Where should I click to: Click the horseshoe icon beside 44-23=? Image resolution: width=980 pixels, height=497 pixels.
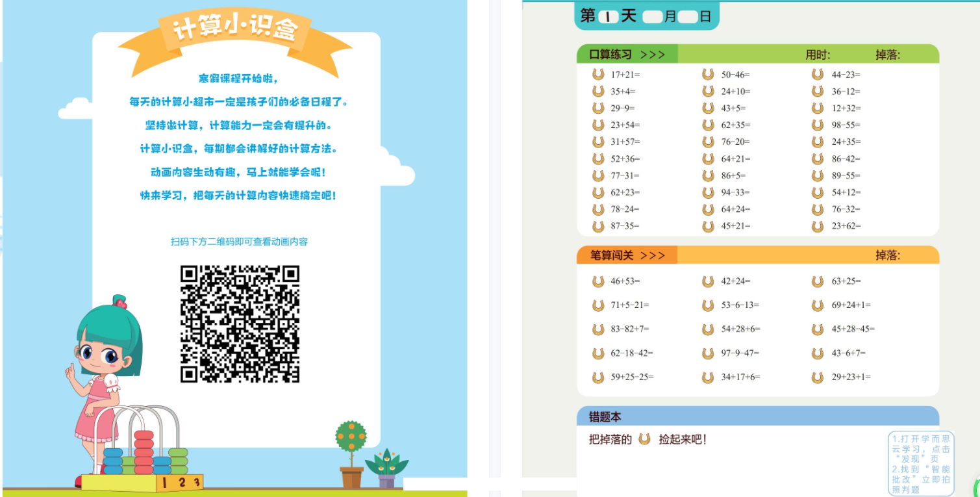(x=818, y=75)
